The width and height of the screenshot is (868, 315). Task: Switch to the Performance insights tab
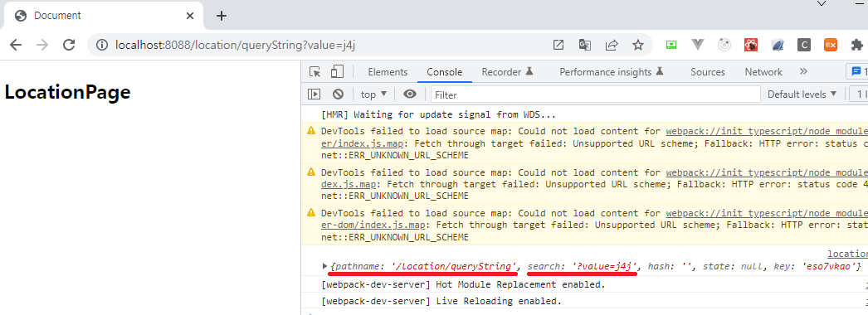[611, 72]
